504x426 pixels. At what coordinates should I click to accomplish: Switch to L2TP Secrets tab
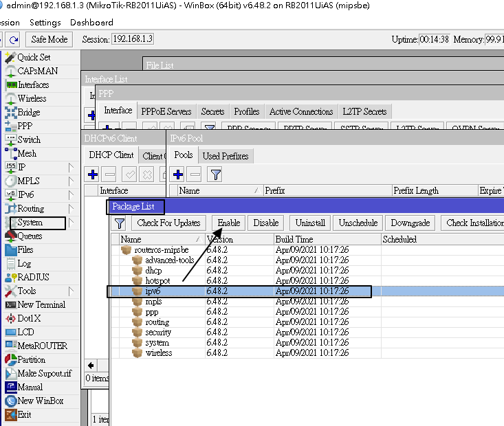(364, 111)
